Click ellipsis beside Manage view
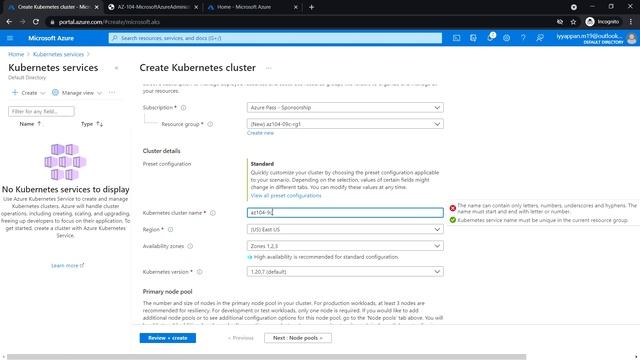640x360 pixels. [112, 93]
